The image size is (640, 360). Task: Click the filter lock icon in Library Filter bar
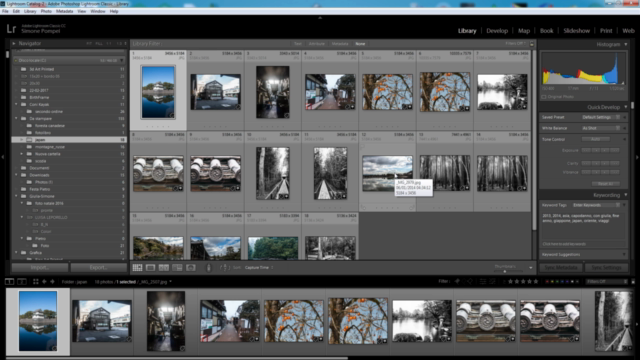(531, 44)
